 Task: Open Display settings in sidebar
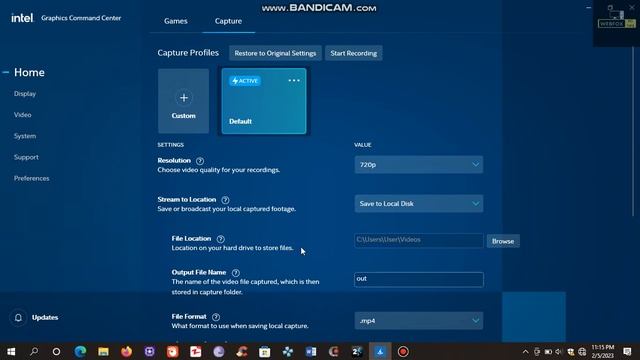[25, 93]
